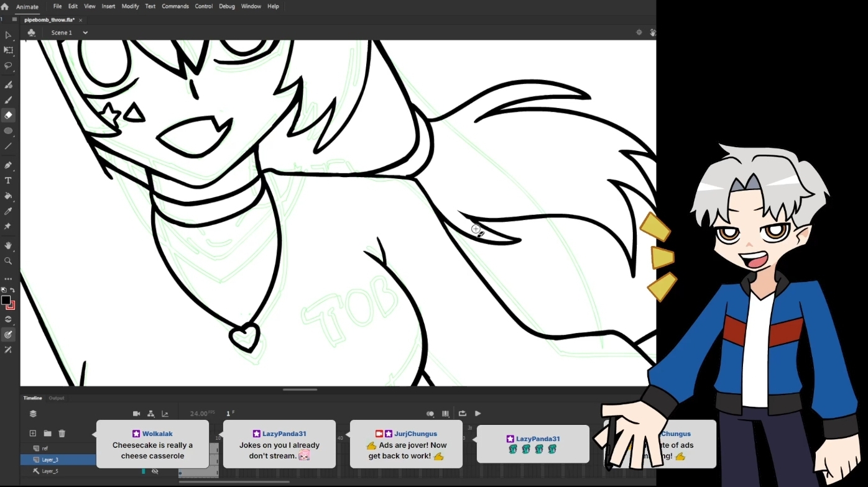Click the timeline layers stack icon

click(x=33, y=414)
